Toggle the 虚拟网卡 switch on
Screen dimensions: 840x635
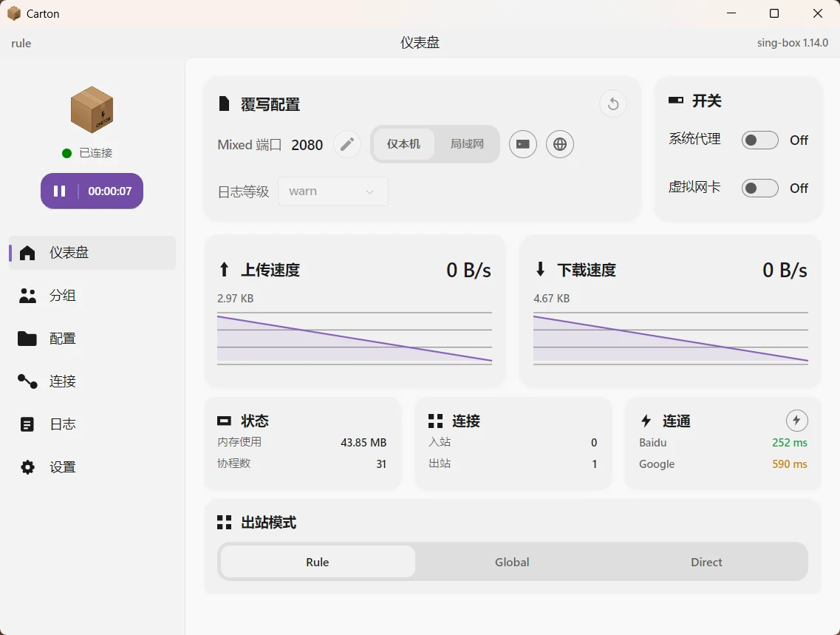(x=759, y=188)
